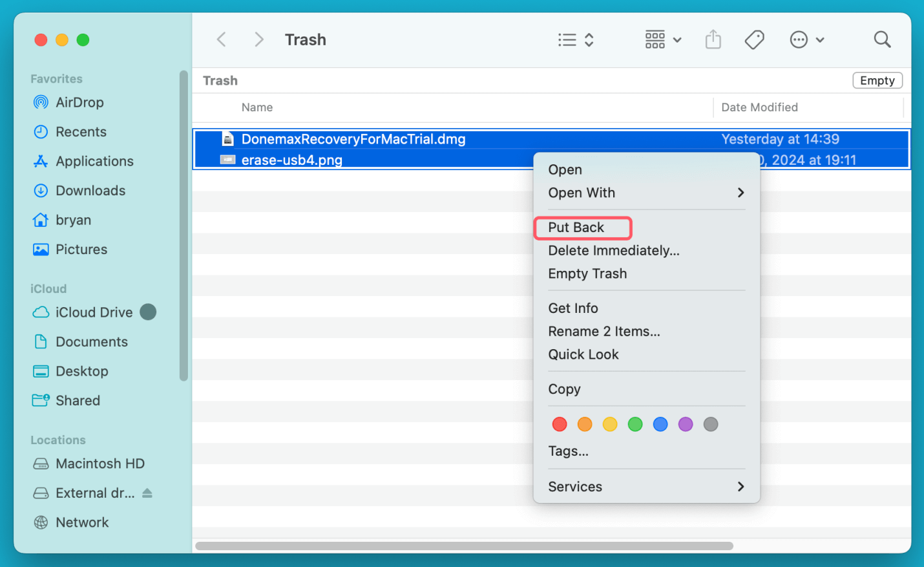Expand the Services submenu

(x=575, y=487)
